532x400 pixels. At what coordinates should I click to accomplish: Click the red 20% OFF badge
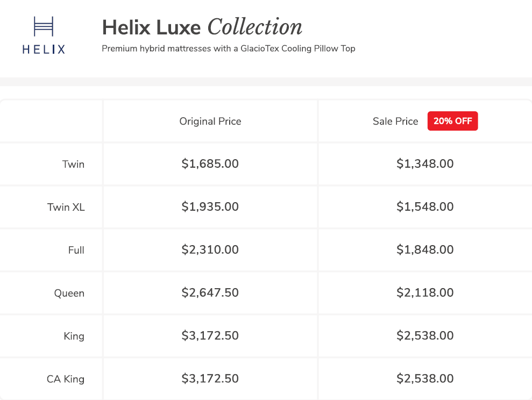tap(452, 121)
